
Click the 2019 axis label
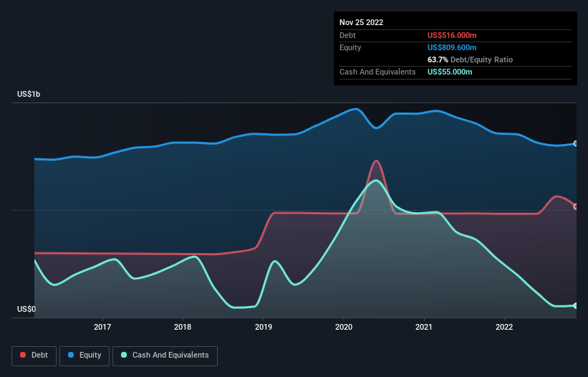(264, 327)
